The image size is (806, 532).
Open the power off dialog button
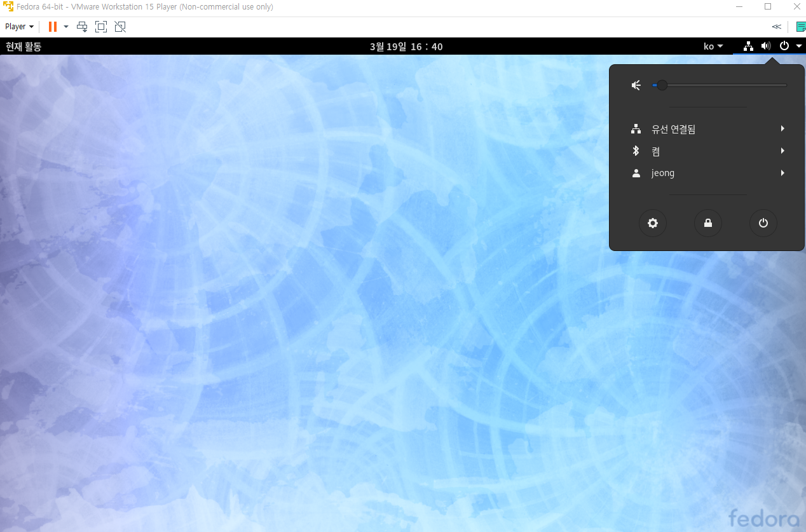pyautogui.click(x=763, y=223)
